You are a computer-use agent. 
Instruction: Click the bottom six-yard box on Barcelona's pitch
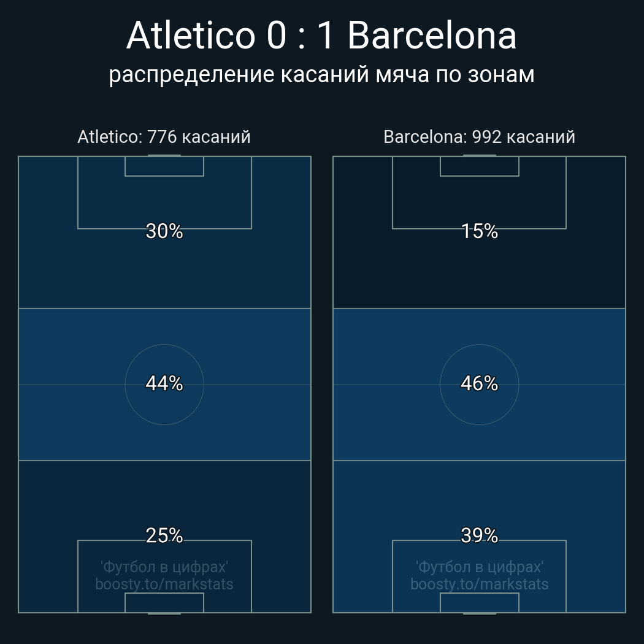click(x=480, y=604)
